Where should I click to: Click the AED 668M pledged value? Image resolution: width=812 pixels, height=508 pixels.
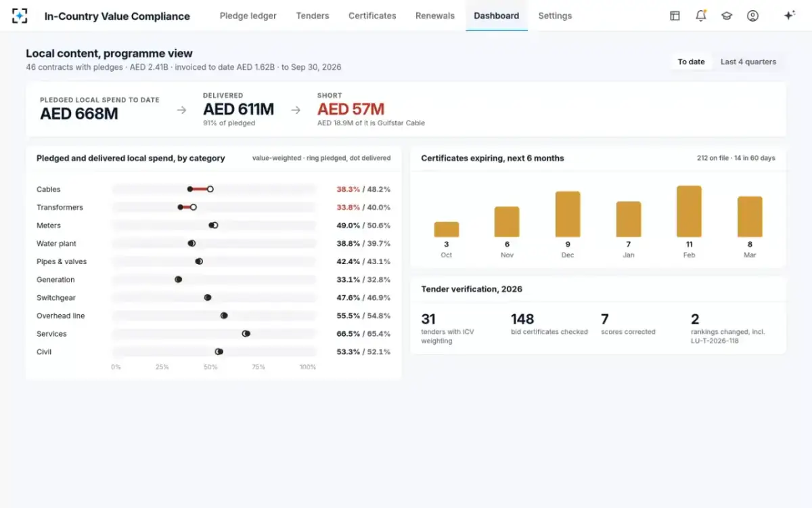(x=79, y=114)
